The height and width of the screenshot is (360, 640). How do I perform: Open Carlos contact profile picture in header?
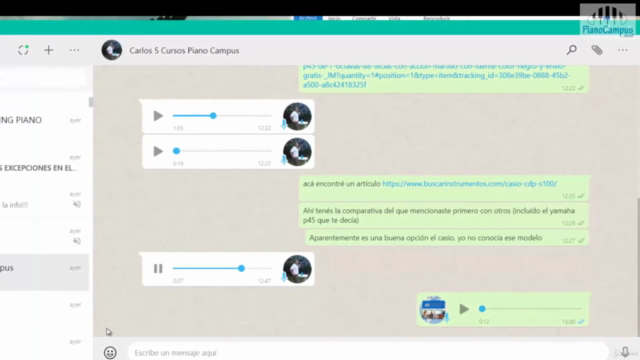click(111, 50)
